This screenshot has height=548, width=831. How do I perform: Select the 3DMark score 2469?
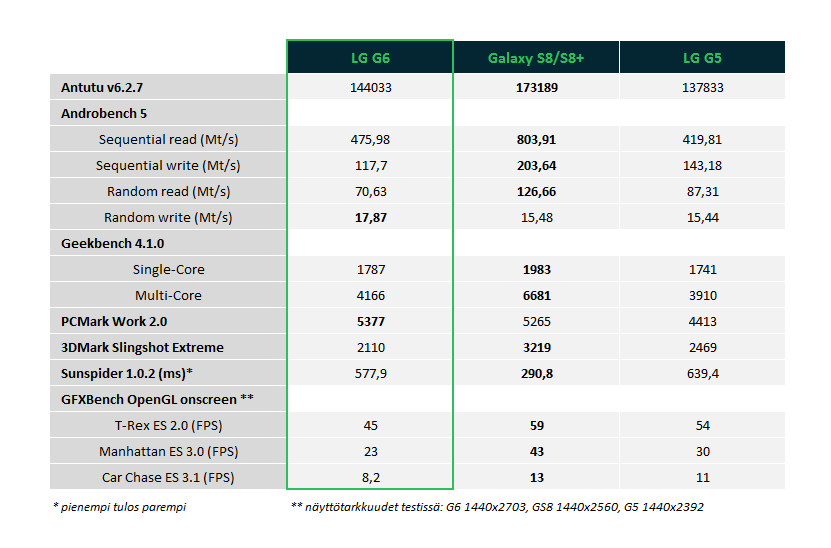tap(702, 347)
